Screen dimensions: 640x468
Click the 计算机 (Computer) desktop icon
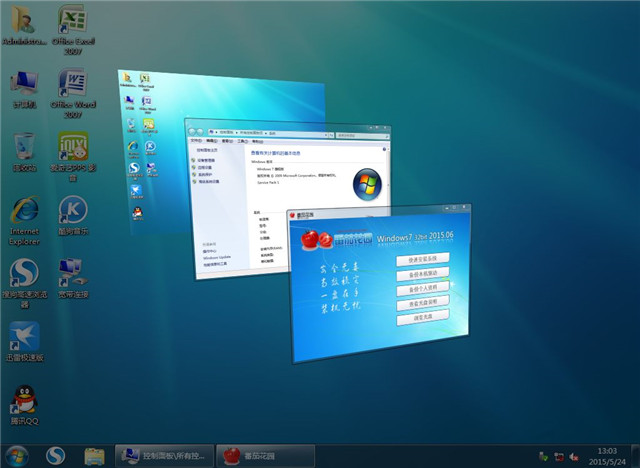tap(23, 88)
